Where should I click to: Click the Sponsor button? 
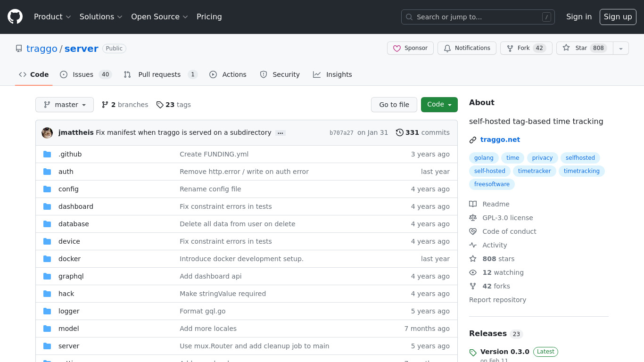(x=410, y=48)
